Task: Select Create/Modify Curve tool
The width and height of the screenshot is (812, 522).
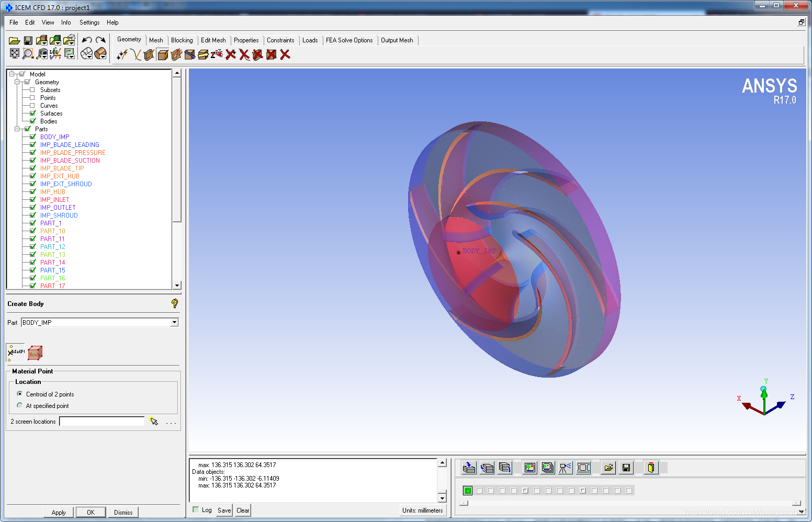Action: pos(136,54)
